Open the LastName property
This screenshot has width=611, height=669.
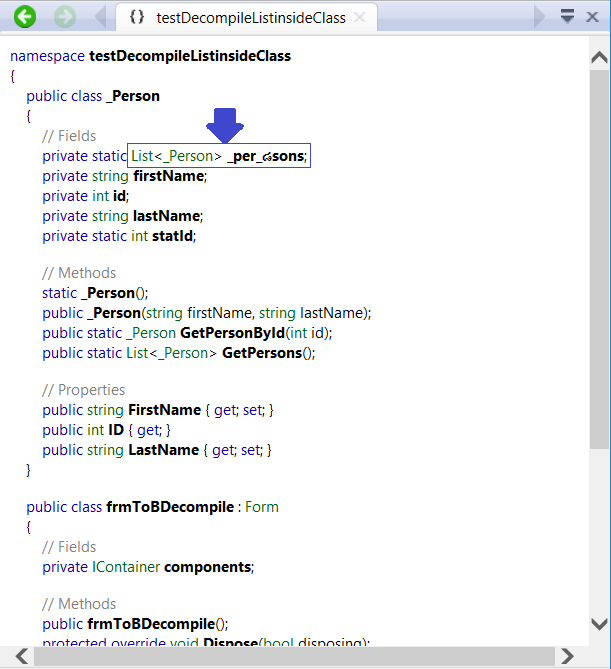(164, 451)
